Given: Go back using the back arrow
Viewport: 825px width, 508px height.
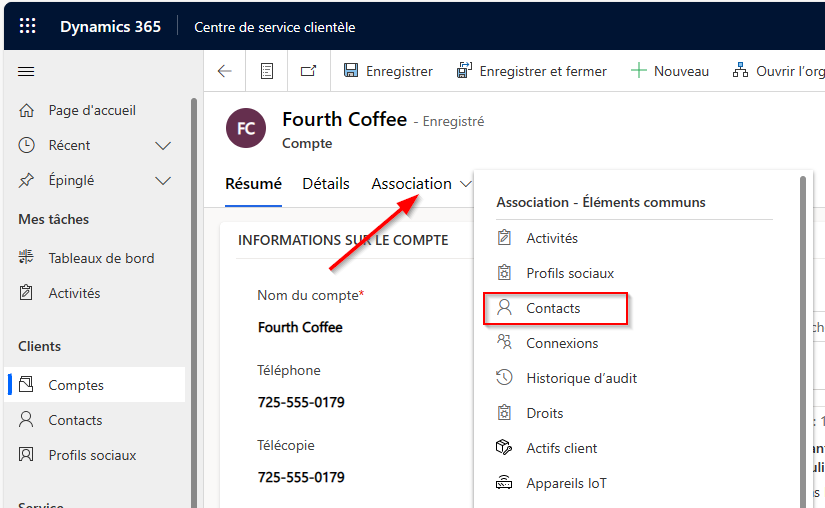Looking at the screenshot, I should tap(225, 71).
